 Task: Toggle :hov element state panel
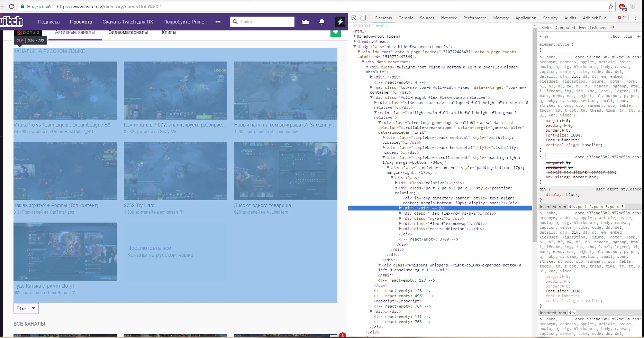(615, 36)
